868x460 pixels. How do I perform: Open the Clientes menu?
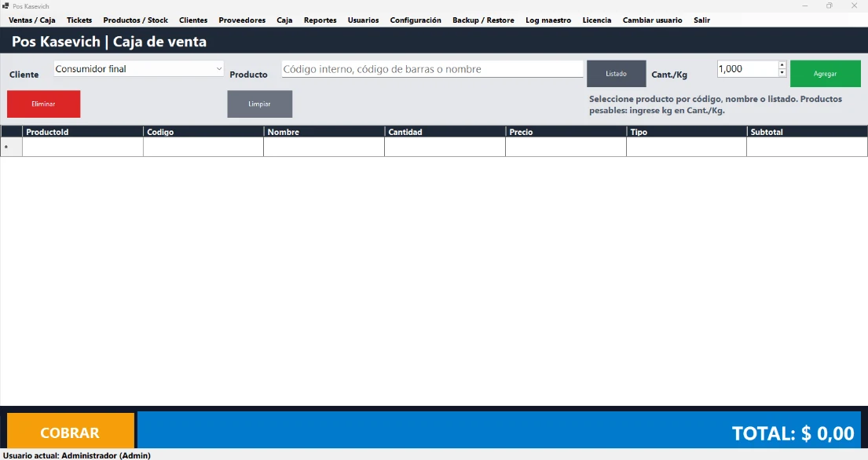tap(193, 20)
